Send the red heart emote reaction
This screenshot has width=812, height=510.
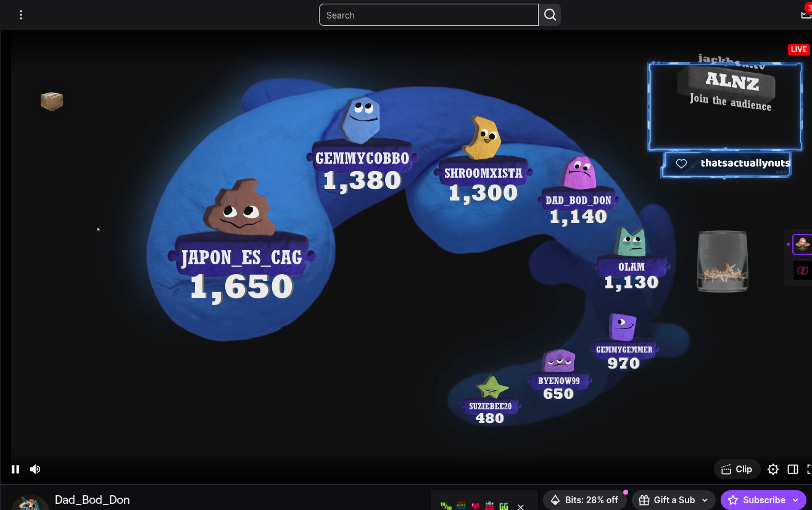(x=475, y=506)
